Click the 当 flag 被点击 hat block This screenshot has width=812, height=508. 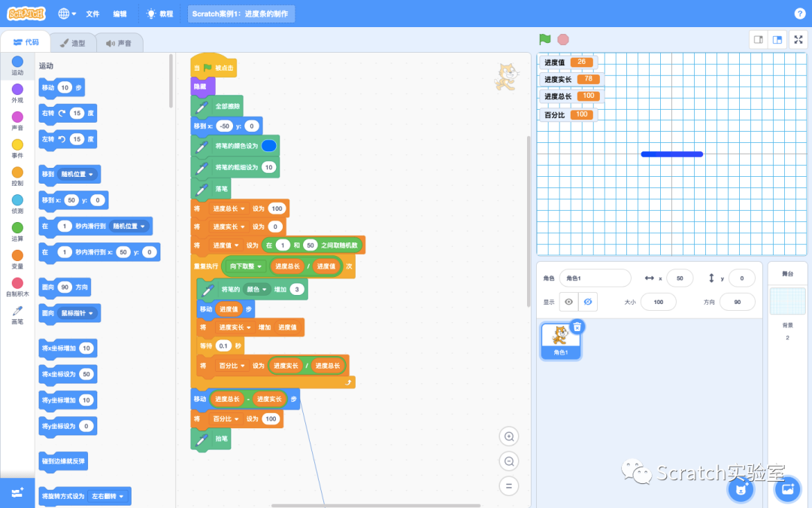[x=214, y=66]
